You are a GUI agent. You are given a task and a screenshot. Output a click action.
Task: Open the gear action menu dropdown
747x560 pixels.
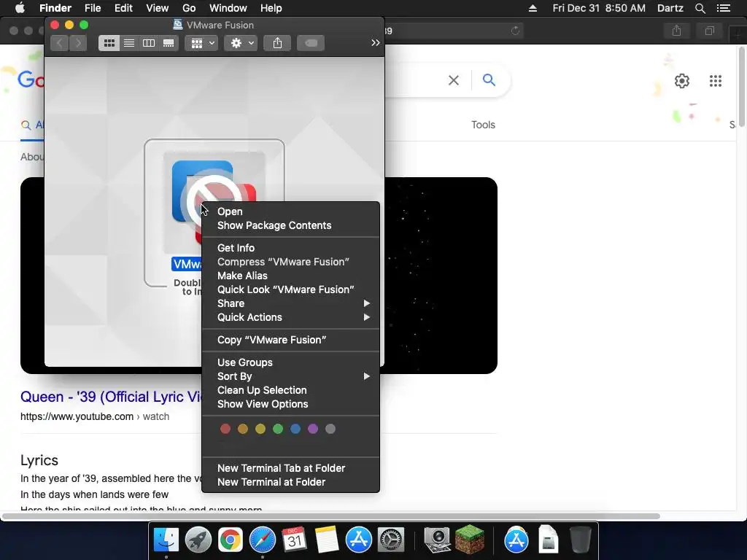pyautogui.click(x=241, y=43)
